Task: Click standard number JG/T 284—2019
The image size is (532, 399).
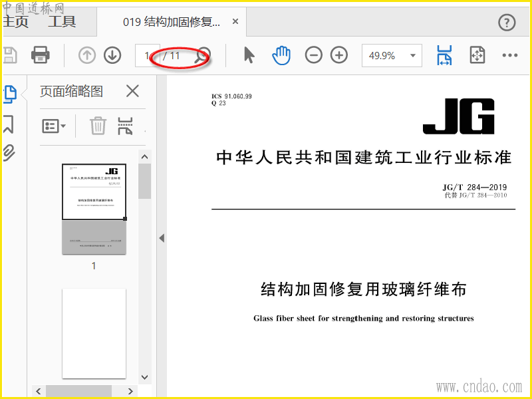Action: pos(474,187)
